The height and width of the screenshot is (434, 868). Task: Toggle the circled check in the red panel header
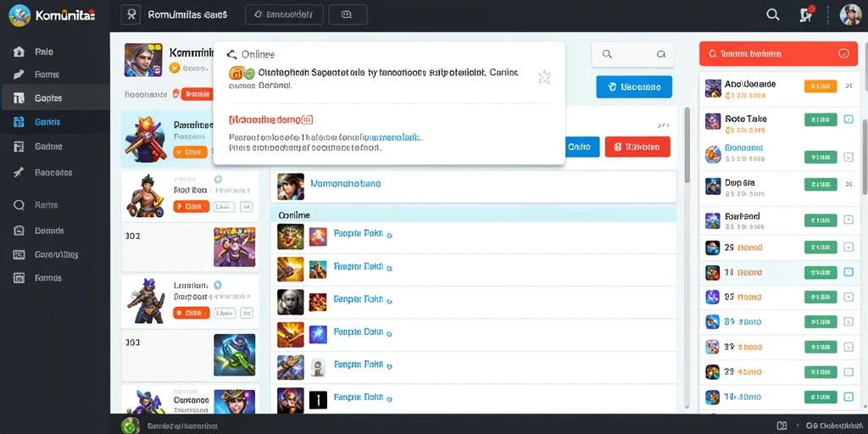843,53
